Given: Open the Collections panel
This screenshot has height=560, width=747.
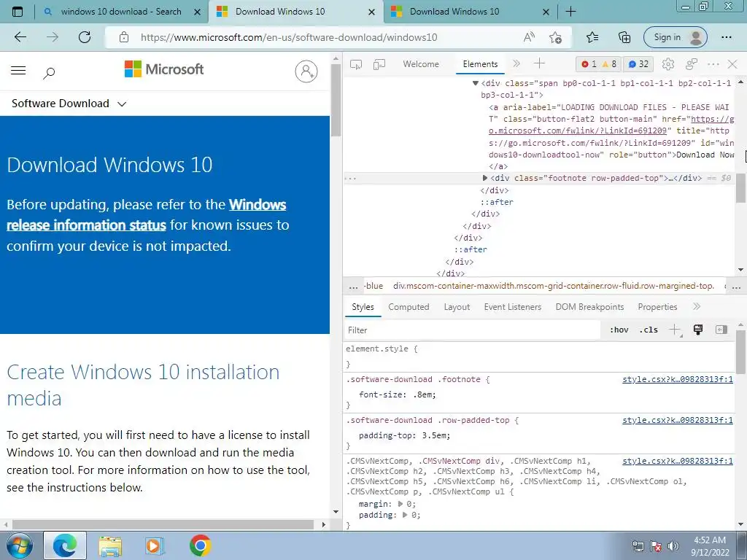Looking at the screenshot, I should tap(624, 37).
